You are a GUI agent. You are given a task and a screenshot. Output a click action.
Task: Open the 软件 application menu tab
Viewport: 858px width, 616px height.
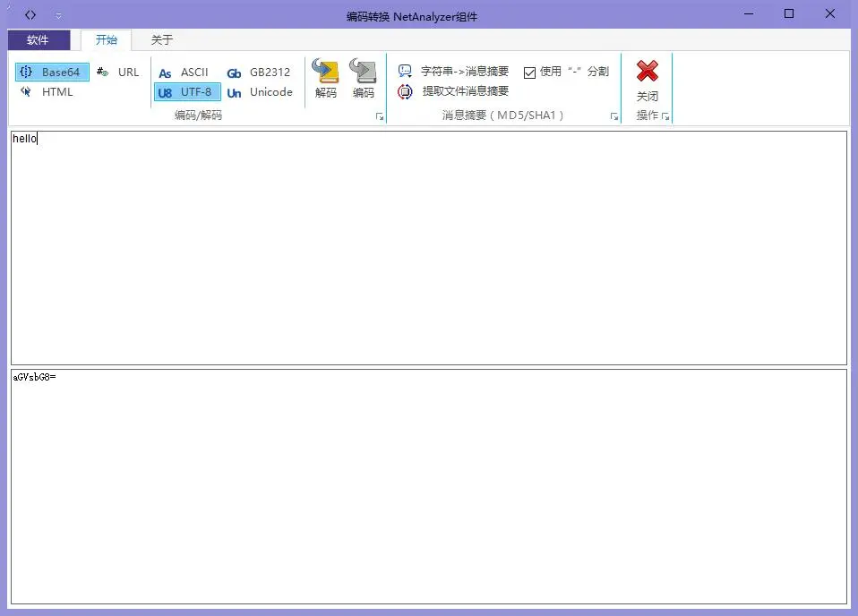click(x=39, y=40)
